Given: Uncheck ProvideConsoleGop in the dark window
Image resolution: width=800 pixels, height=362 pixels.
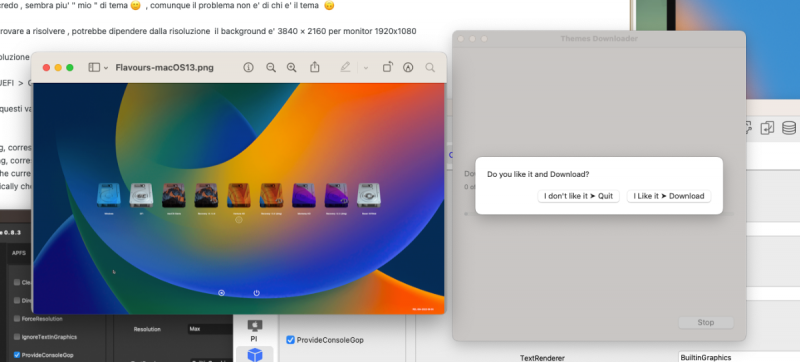Looking at the screenshot, I should [17, 355].
